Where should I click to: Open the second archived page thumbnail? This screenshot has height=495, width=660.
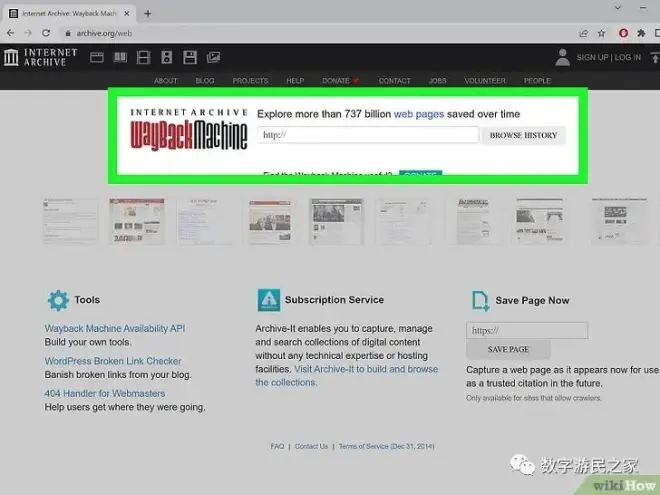[137, 221]
